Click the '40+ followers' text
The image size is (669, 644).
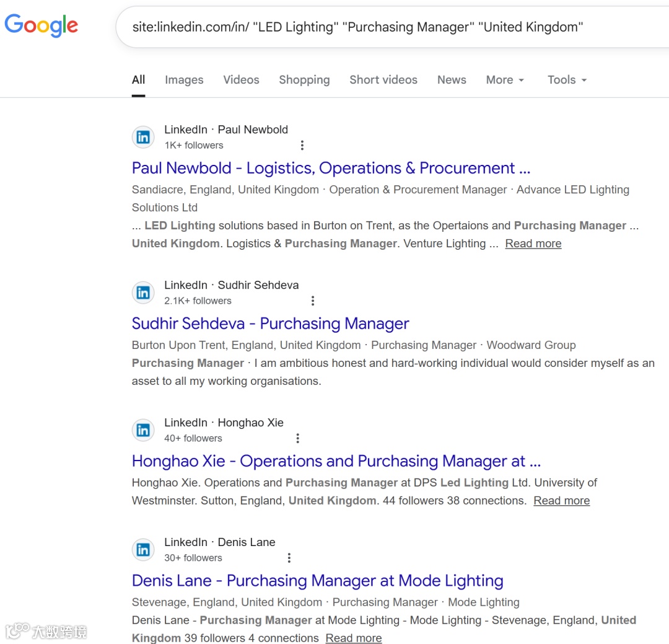(193, 438)
